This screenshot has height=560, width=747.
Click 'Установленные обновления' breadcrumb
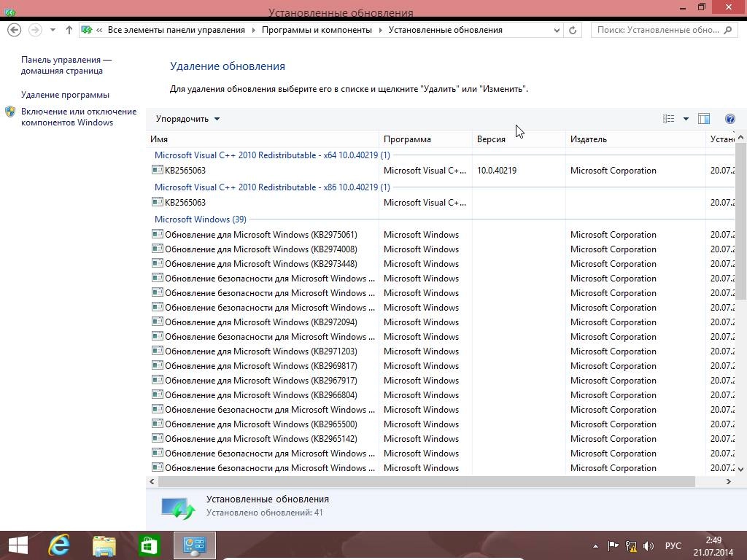[x=446, y=30]
